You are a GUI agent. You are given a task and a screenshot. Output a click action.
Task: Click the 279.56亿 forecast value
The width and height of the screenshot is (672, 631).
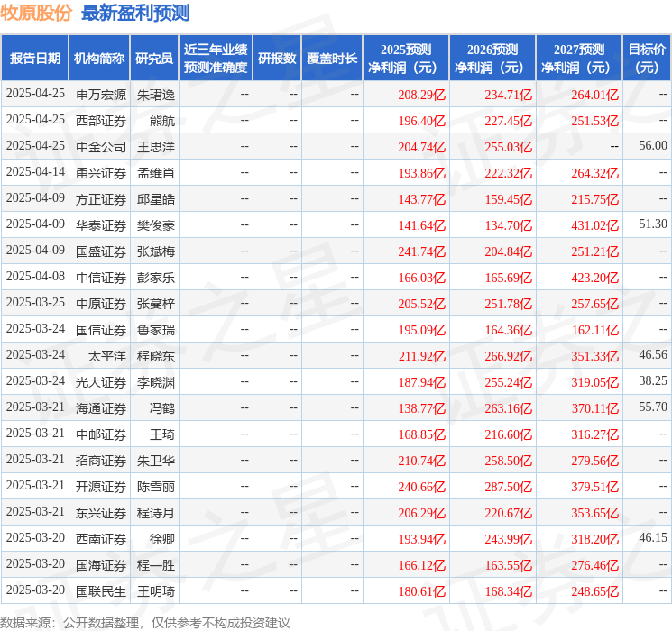click(594, 461)
